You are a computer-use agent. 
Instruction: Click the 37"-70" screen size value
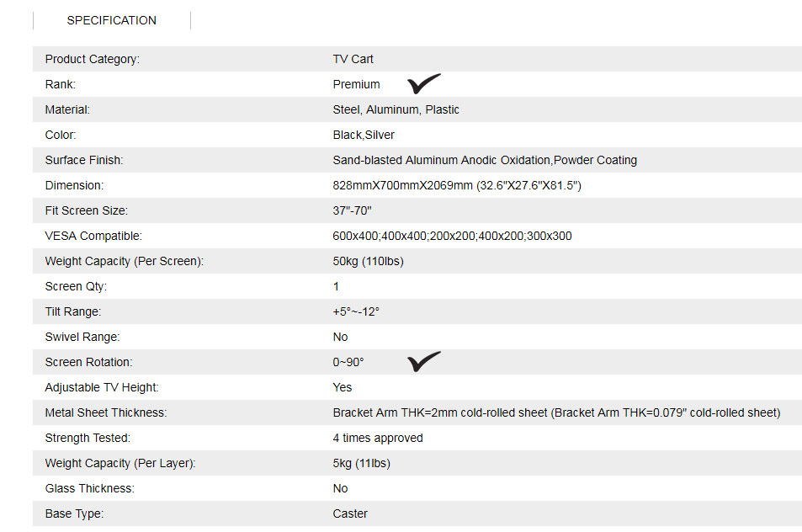coord(352,210)
